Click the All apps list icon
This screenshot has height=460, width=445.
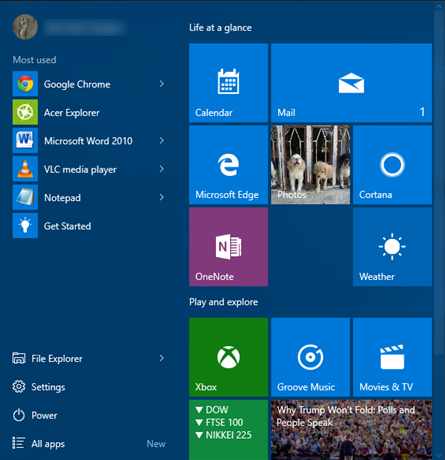[x=18, y=443]
